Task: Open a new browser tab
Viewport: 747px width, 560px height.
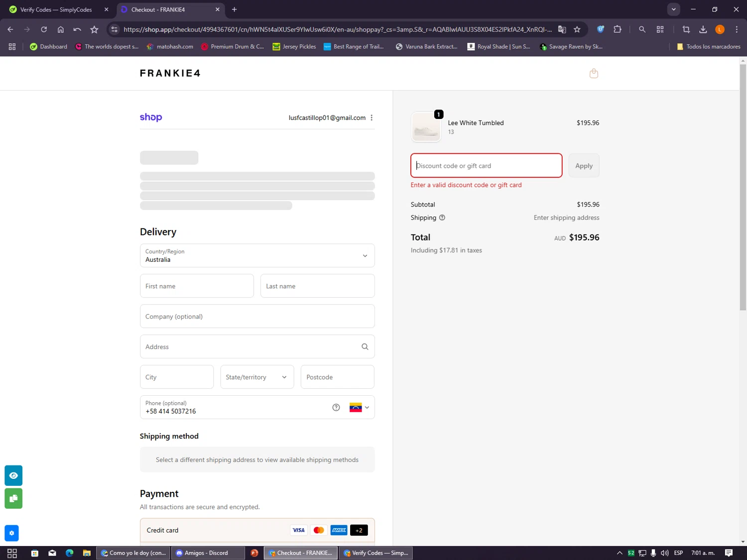Action: (235, 9)
